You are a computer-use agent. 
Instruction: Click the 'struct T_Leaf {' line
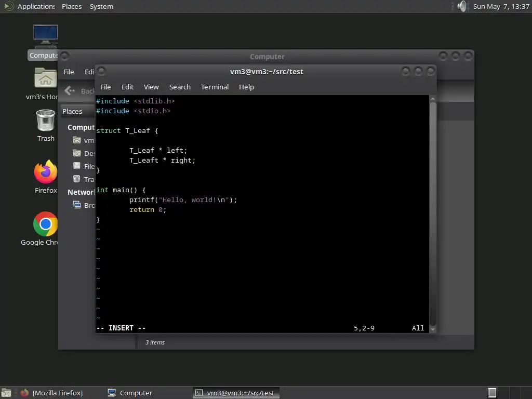[x=127, y=130]
